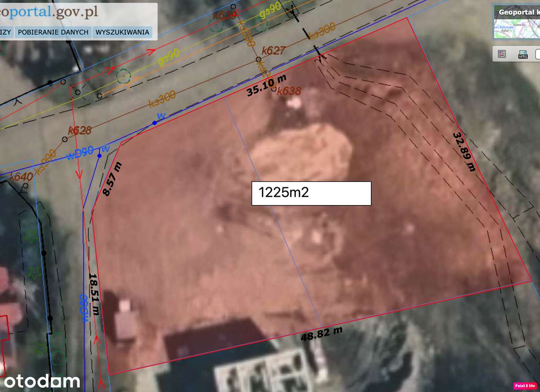Screen dimensions: 540x392
Task: Click the 32.89 m boundary length label
Action: tap(464, 152)
